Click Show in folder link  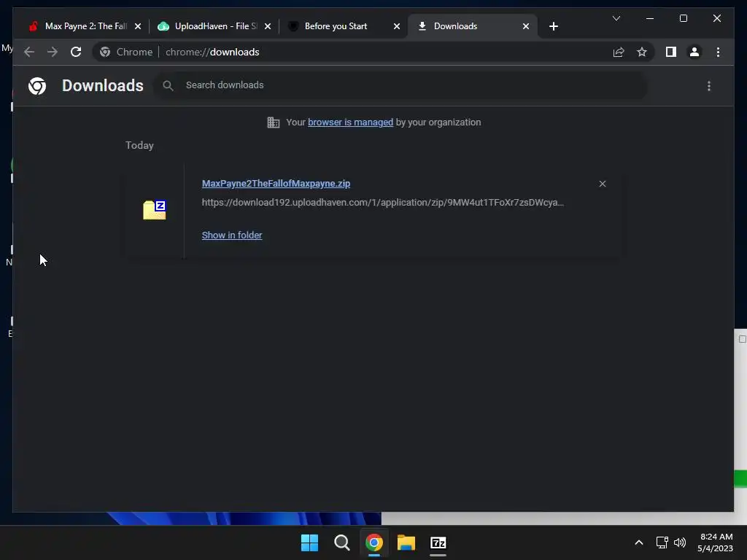pyautogui.click(x=232, y=236)
